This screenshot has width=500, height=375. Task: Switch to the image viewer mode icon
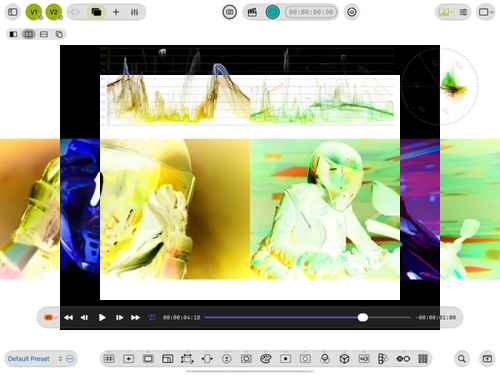444,12
